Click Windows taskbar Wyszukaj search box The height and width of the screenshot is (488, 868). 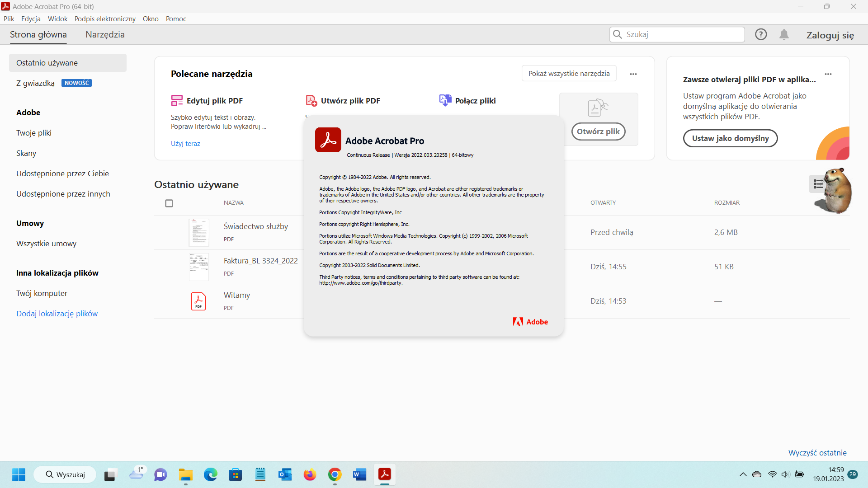(65, 474)
